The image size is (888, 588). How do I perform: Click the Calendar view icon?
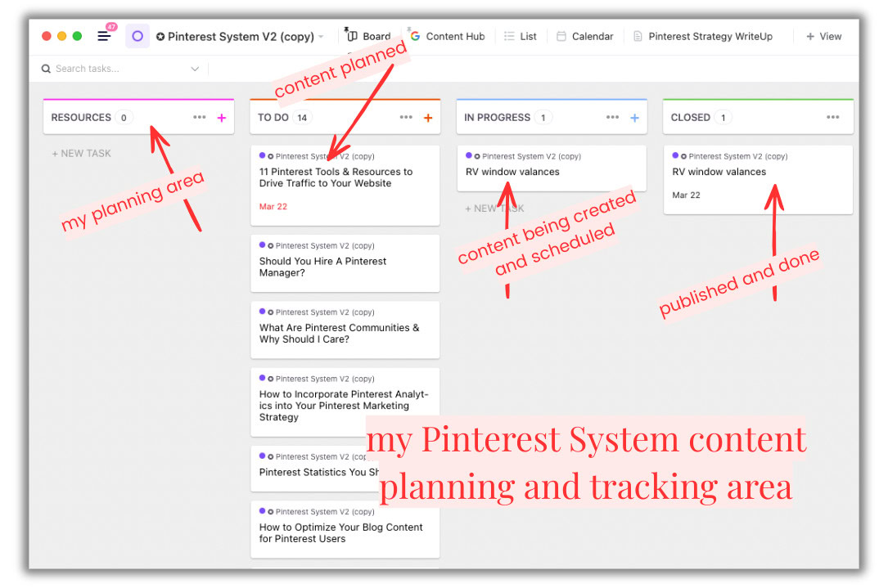[561, 36]
